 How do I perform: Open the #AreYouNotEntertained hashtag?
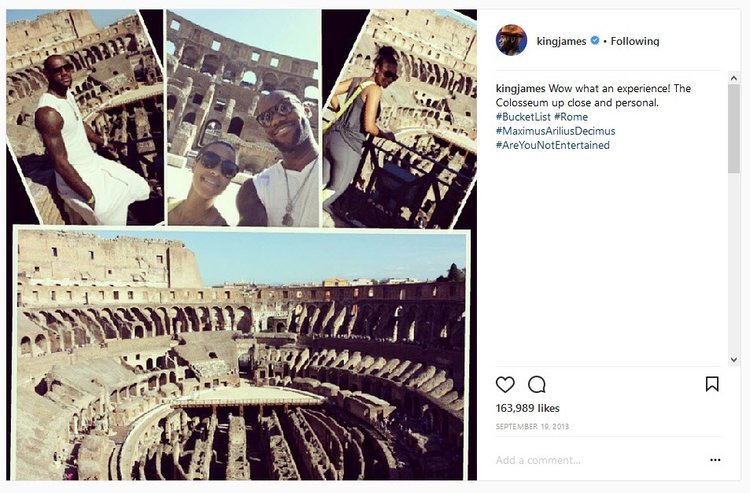tap(552, 145)
